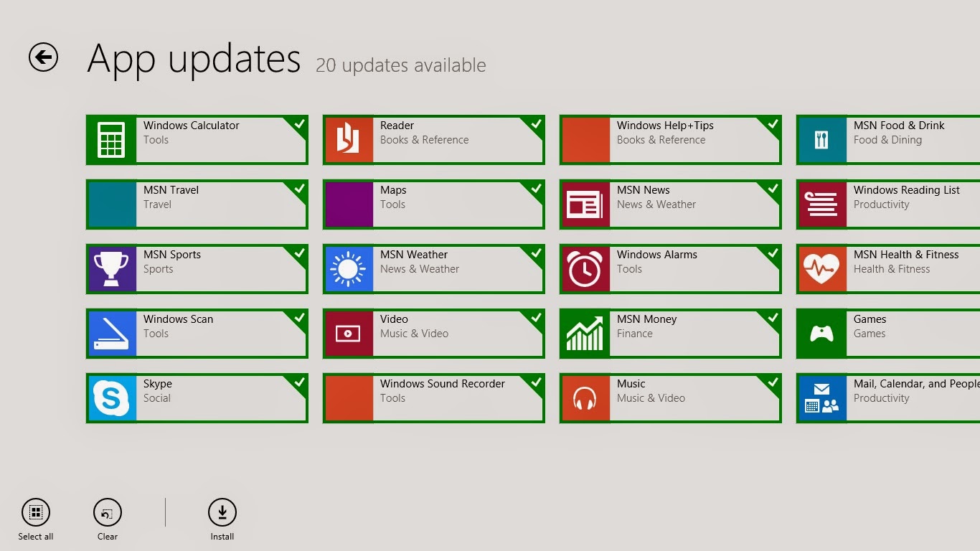980x551 pixels.
Task: Click the Clear selection button
Action: click(x=108, y=519)
